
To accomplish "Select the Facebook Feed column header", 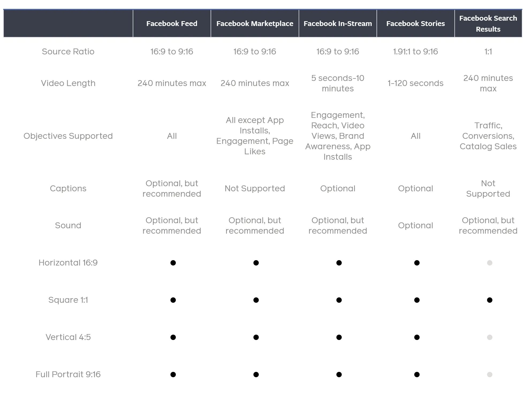I will pos(172,24).
